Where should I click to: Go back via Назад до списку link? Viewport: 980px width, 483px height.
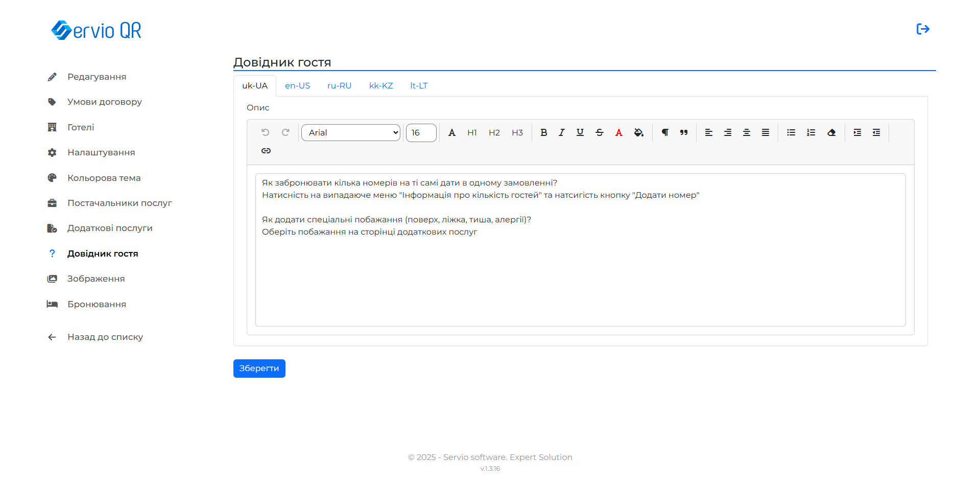pyautogui.click(x=105, y=337)
